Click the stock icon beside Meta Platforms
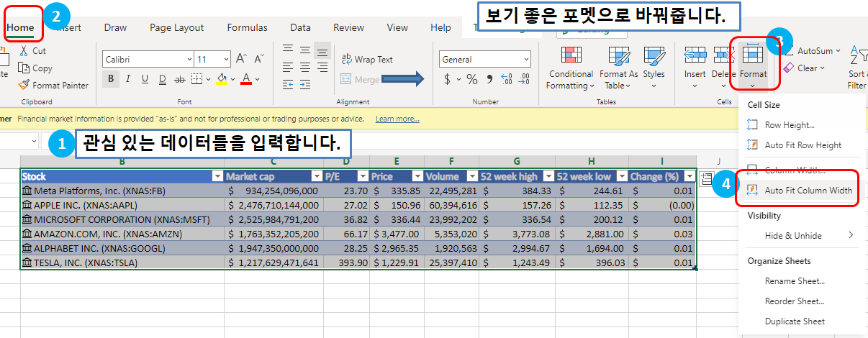Viewport: 868px width, 338px height. click(x=28, y=191)
